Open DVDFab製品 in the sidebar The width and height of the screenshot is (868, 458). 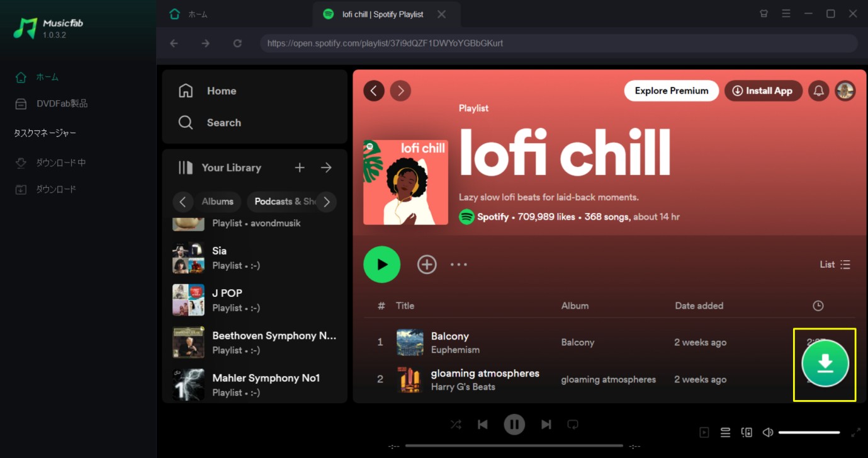click(x=52, y=103)
